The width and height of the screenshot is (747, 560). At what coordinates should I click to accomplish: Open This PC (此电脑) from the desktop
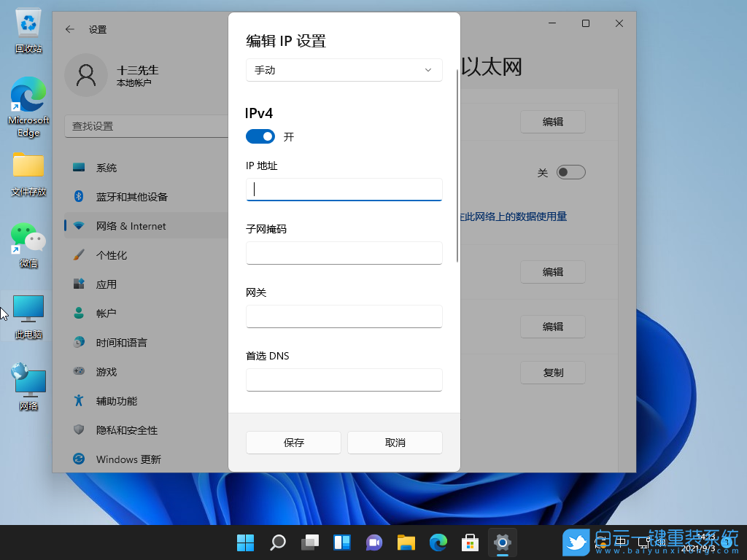28,310
